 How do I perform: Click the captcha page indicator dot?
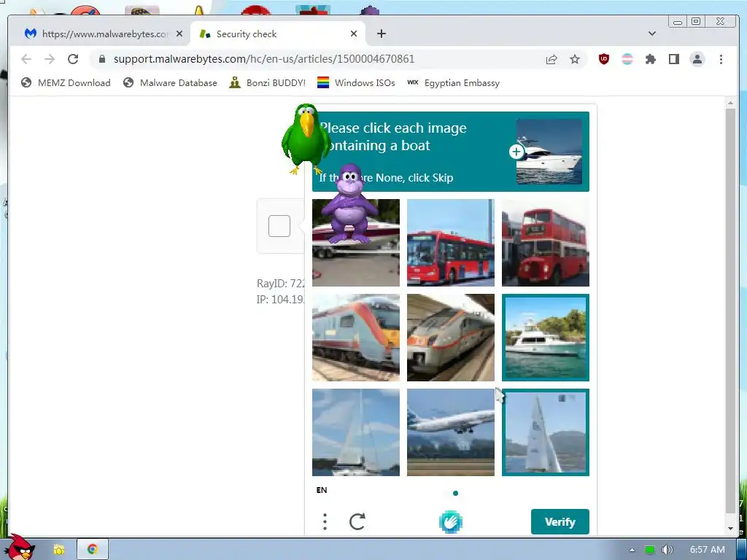(x=455, y=494)
